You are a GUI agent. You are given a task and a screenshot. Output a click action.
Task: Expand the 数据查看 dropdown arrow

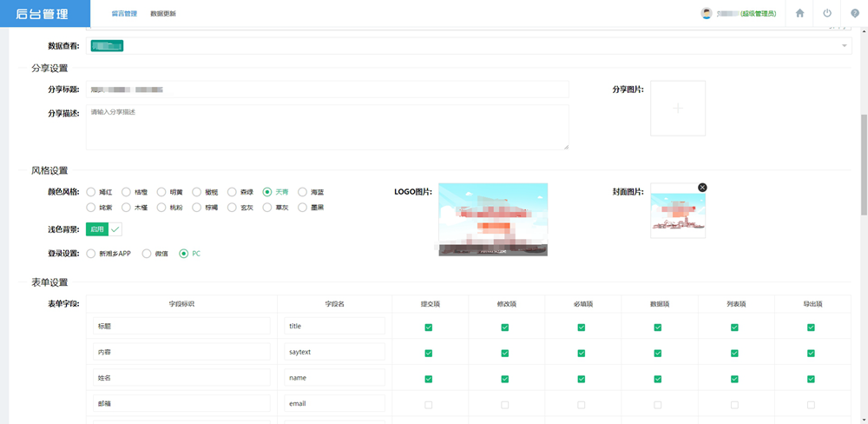click(845, 46)
